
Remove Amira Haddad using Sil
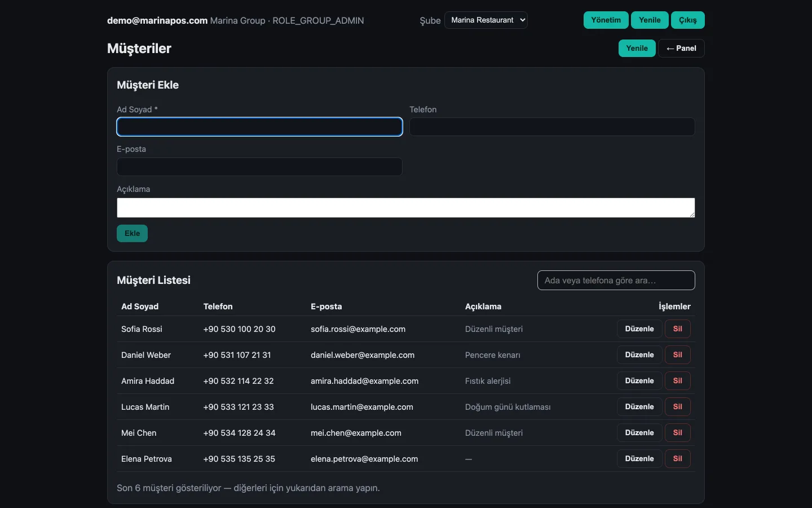click(678, 381)
